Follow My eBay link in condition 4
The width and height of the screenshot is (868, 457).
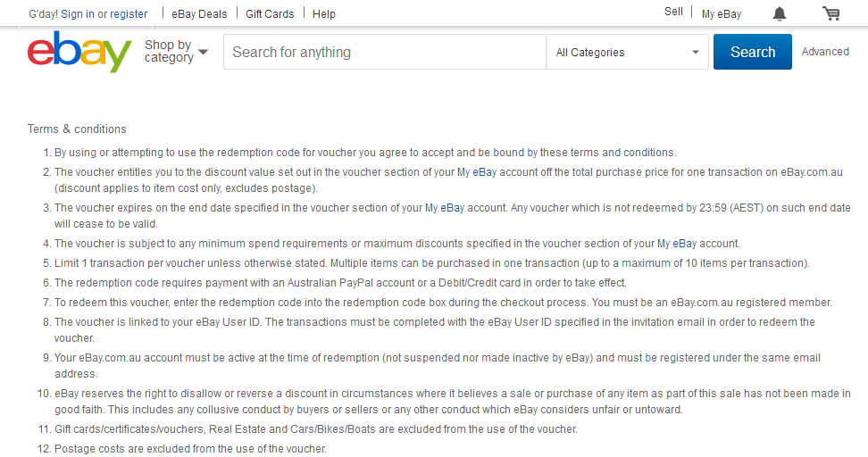pyautogui.click(x=677, y=244)
